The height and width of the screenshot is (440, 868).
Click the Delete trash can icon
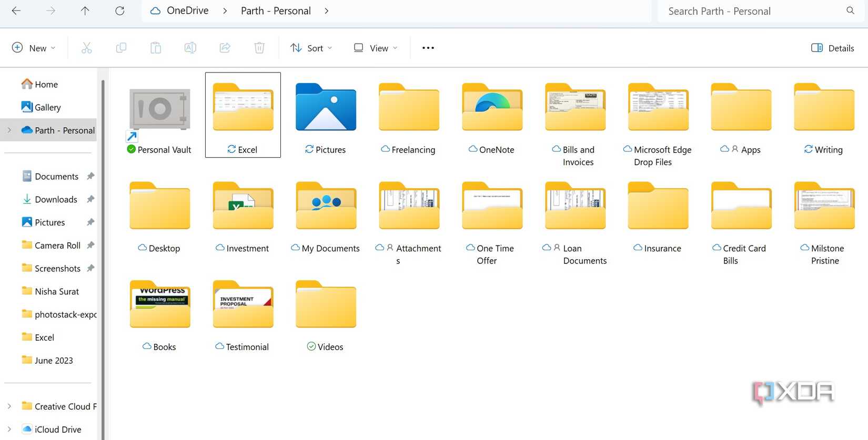coord(259,48)
